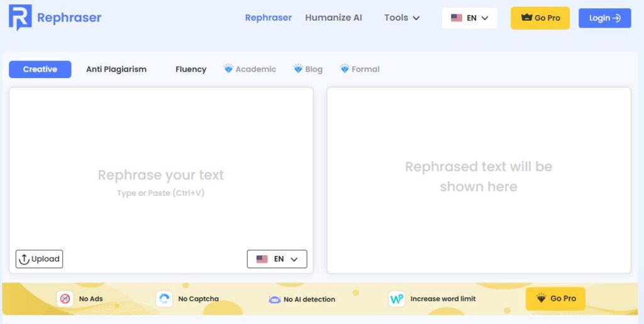Viewport: 644px width, 324px height.
Task: Open the Tools dropdown menu
Action: [x=402, y=18]
